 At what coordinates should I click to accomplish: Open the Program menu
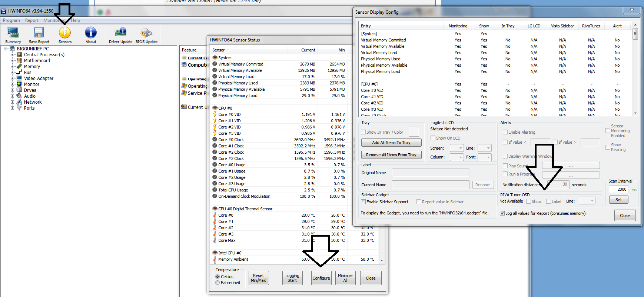pos(11,20)
